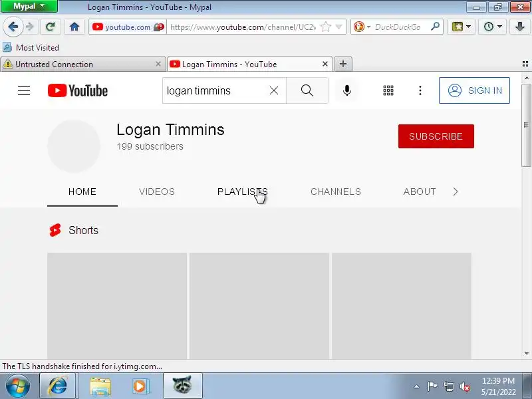Open the network tray icon
Image resolution: width=532 pixels, height=399 pixels.
coord(449,386)
